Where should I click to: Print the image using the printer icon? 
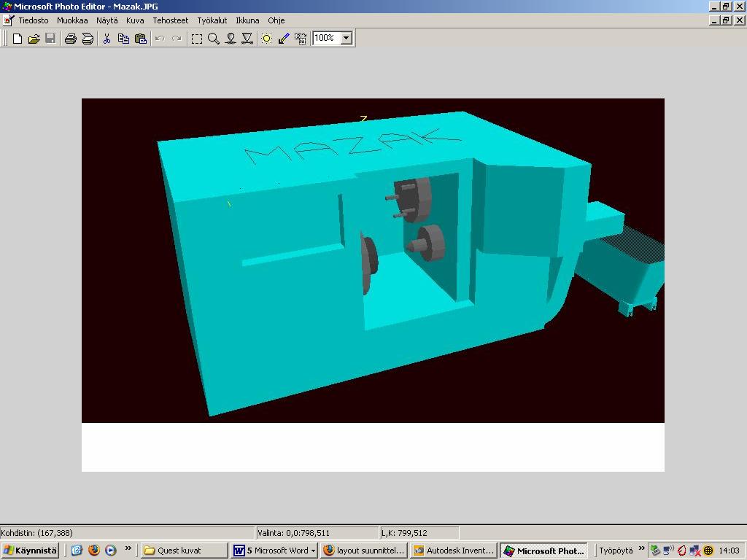click(x=71, y=39)
